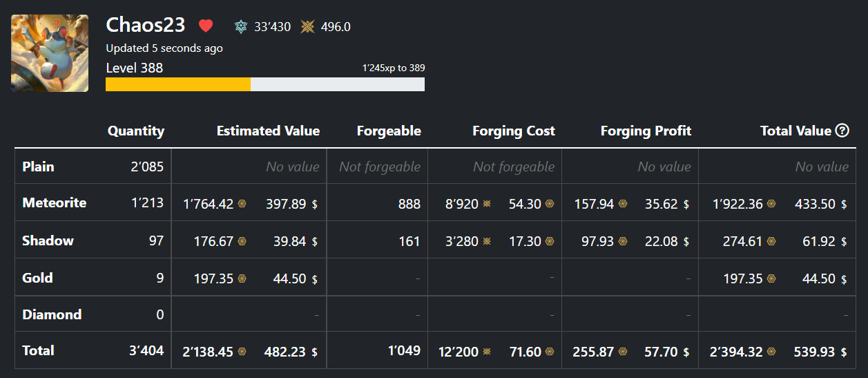Click the Quantity column header
The height and width of the screenshot is (378, 868).
click(x=136, y=131)
